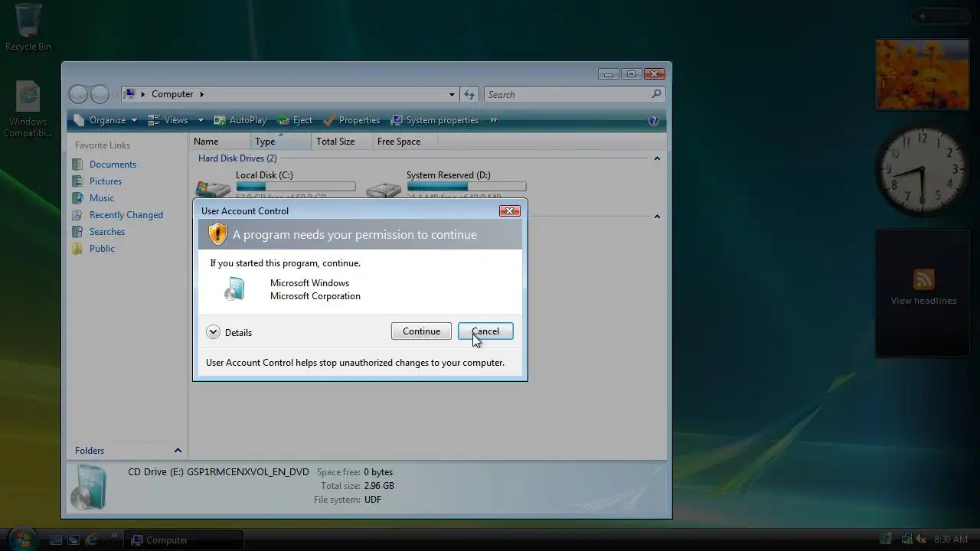Click the Local Disk (C:) usage bar
Image resolution: width=980 pixels, height=551 pixels.
click(296, 186)
